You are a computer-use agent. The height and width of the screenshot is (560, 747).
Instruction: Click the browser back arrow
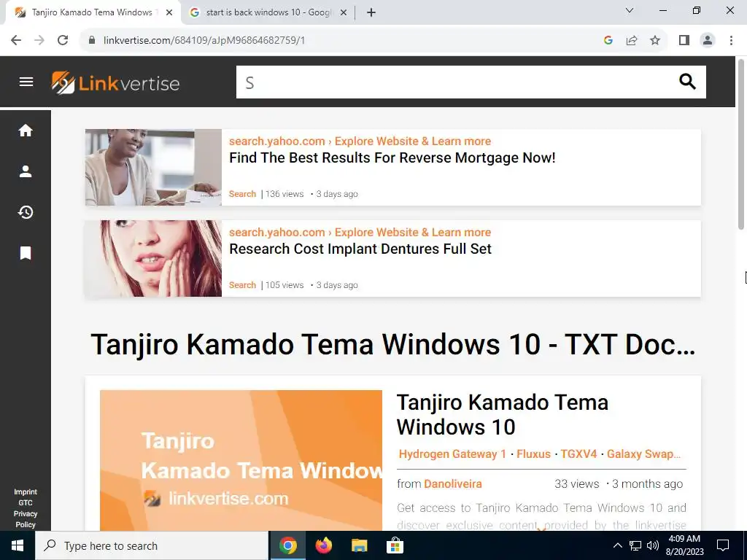point(16,40)
